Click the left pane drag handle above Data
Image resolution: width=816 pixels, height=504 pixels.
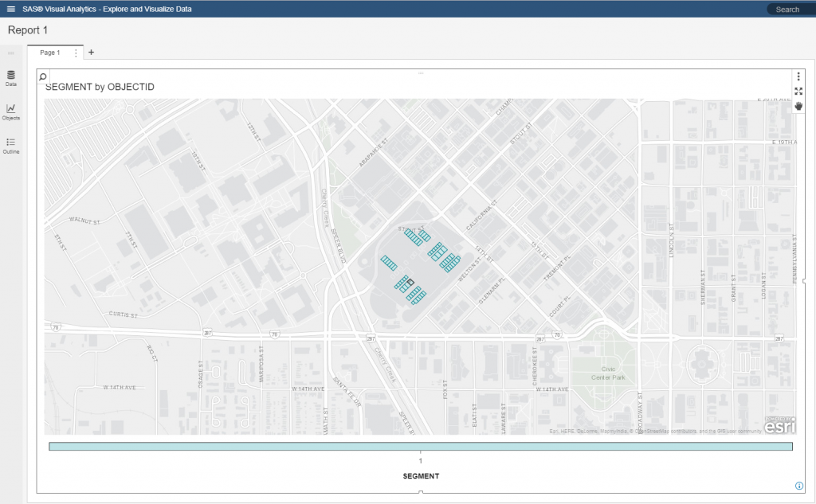click(11, 53)
